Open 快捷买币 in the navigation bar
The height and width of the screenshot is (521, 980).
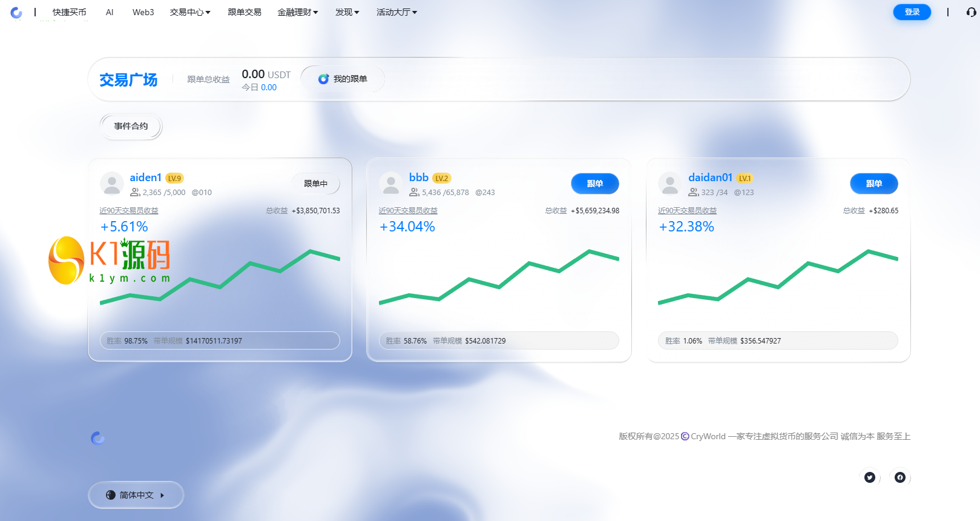70,12
